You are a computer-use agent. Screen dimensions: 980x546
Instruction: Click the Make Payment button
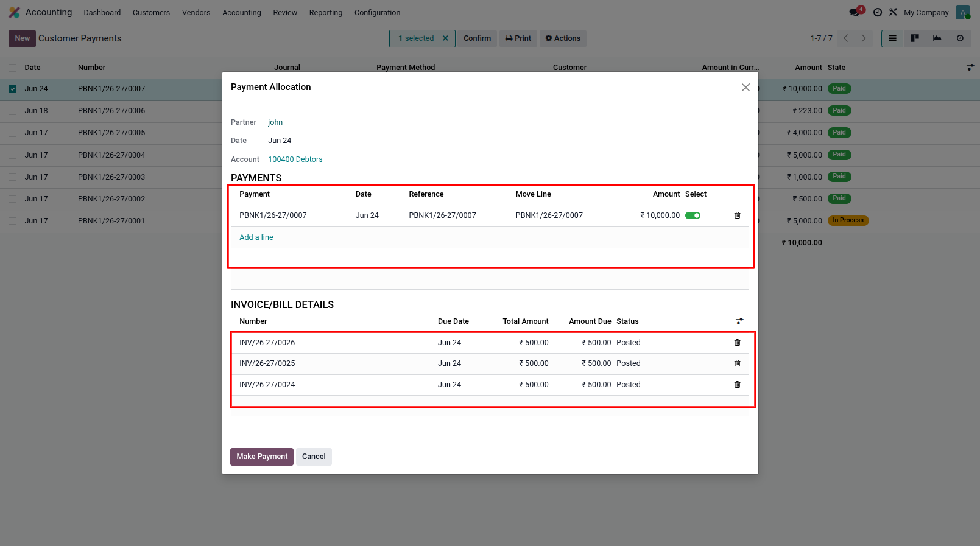coord(262,457)
